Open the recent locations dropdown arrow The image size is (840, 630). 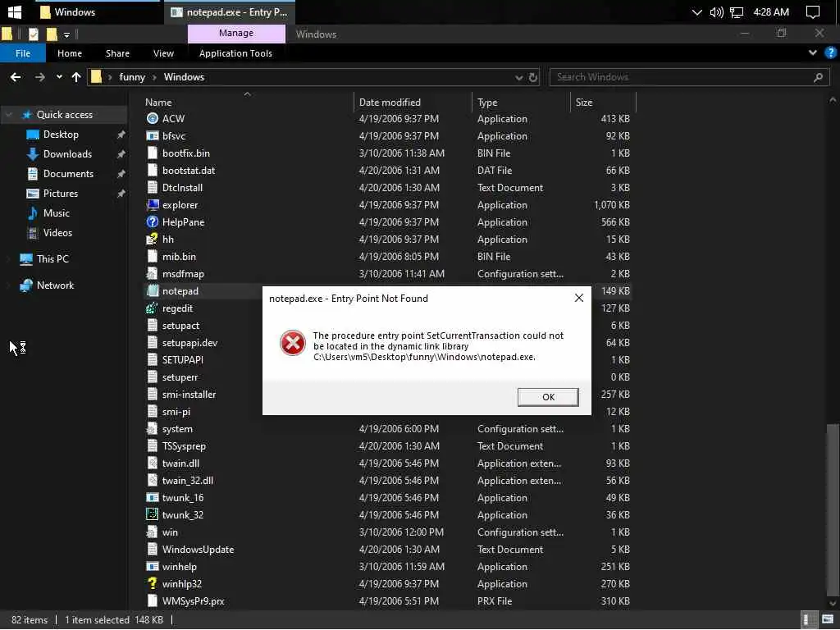59,77
